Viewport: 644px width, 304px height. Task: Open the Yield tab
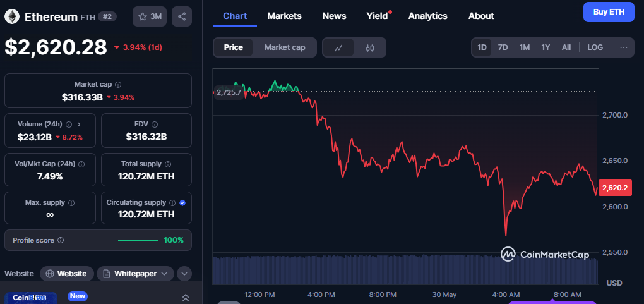(378, 16)
